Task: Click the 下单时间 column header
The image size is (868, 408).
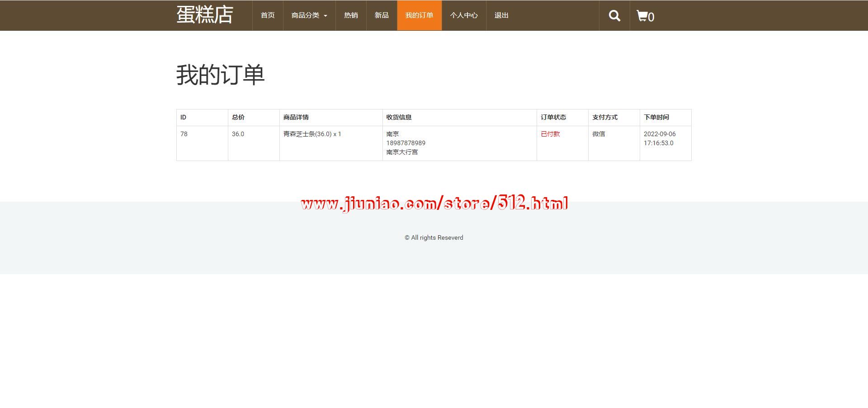Action: [656, 117]
